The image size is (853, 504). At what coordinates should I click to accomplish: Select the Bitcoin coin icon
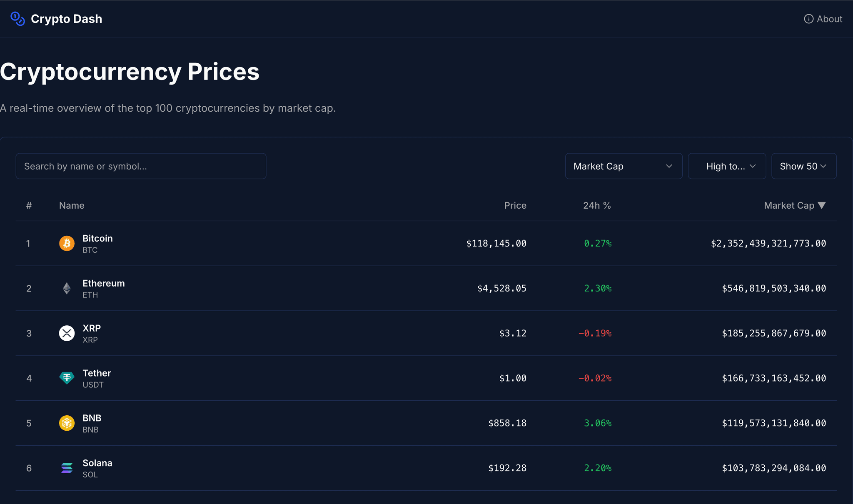[67, 243]
